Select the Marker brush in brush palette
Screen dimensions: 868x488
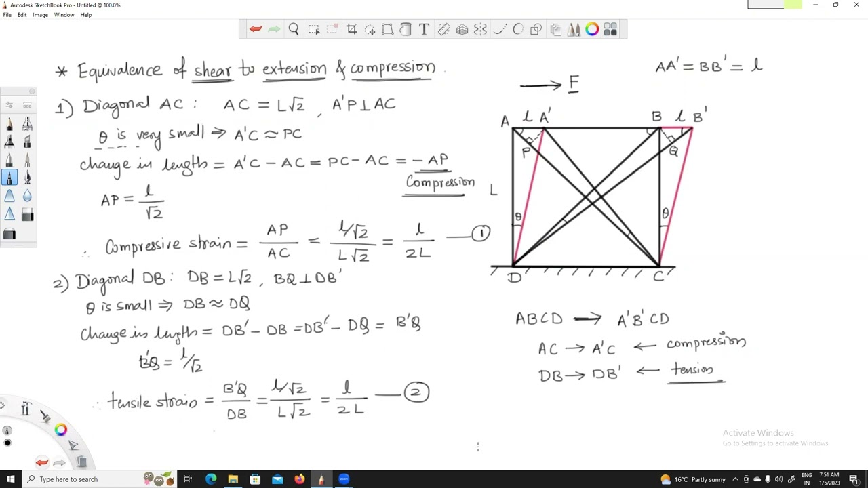9,142
